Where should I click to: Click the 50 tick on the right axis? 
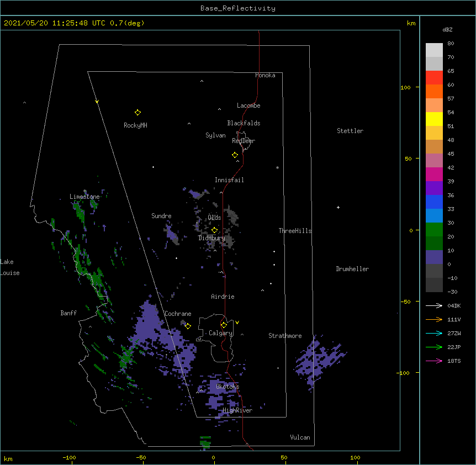click(408, 158)
